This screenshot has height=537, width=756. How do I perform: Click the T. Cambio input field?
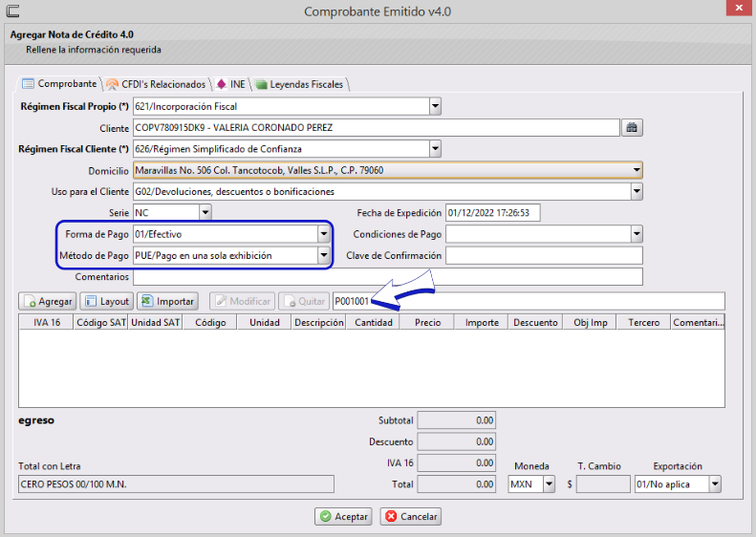point(603,484)
